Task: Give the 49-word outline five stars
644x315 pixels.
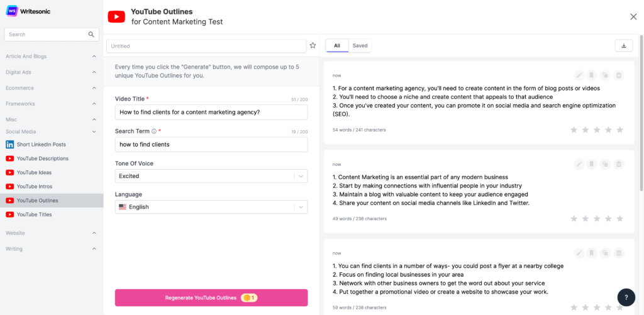Action: 620,218
